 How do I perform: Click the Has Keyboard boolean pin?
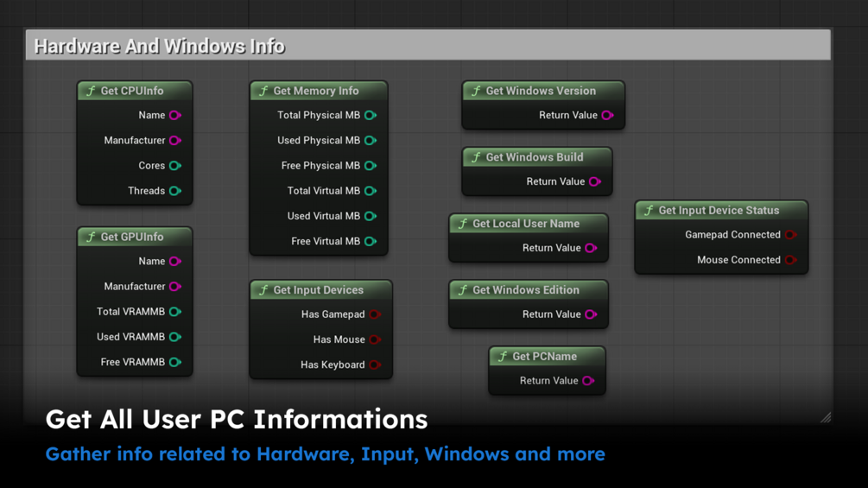(x=375, y=364)
